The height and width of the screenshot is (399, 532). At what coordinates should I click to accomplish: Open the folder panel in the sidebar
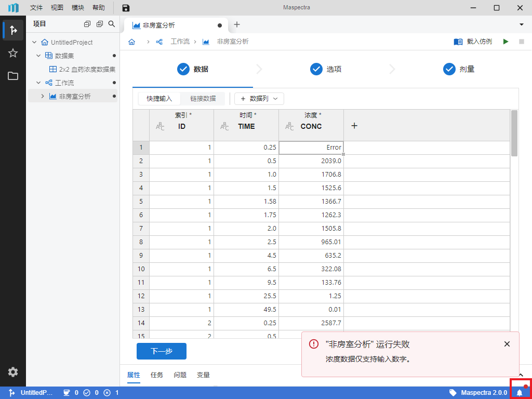(13, 76)
